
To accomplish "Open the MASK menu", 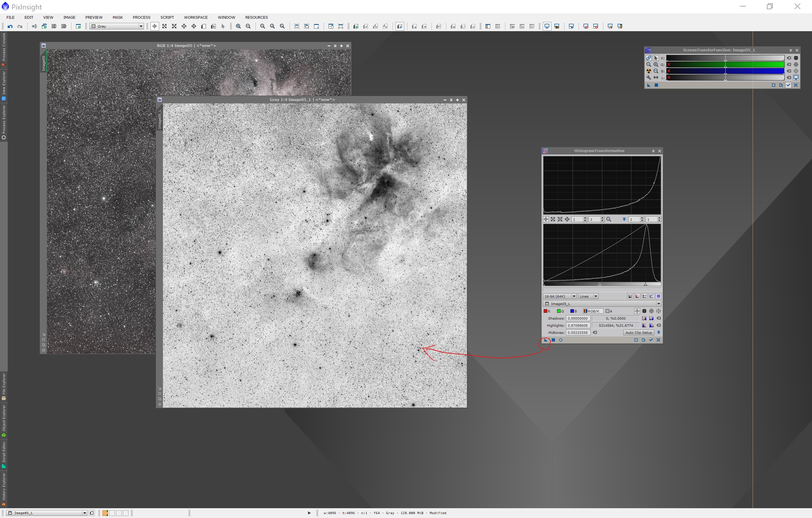I will tap(118, 17).
